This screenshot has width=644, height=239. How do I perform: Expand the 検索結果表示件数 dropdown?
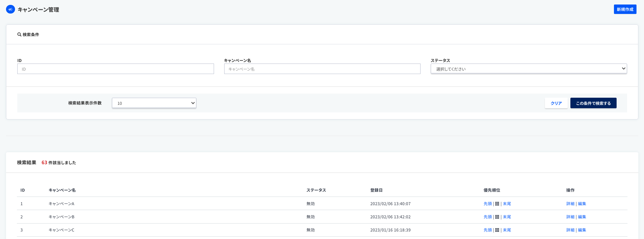point(154,103)
